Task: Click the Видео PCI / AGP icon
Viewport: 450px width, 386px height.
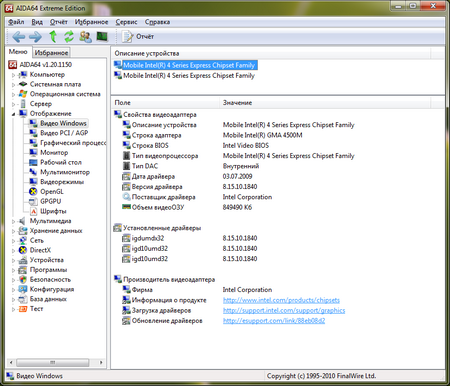Action: (x=33, y=133)
